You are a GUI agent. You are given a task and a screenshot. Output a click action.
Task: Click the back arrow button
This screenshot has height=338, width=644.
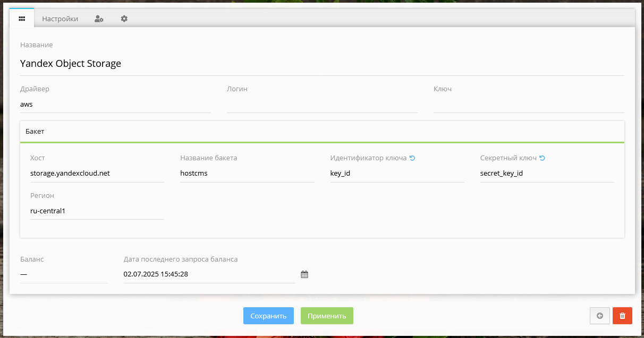(600, 316)
